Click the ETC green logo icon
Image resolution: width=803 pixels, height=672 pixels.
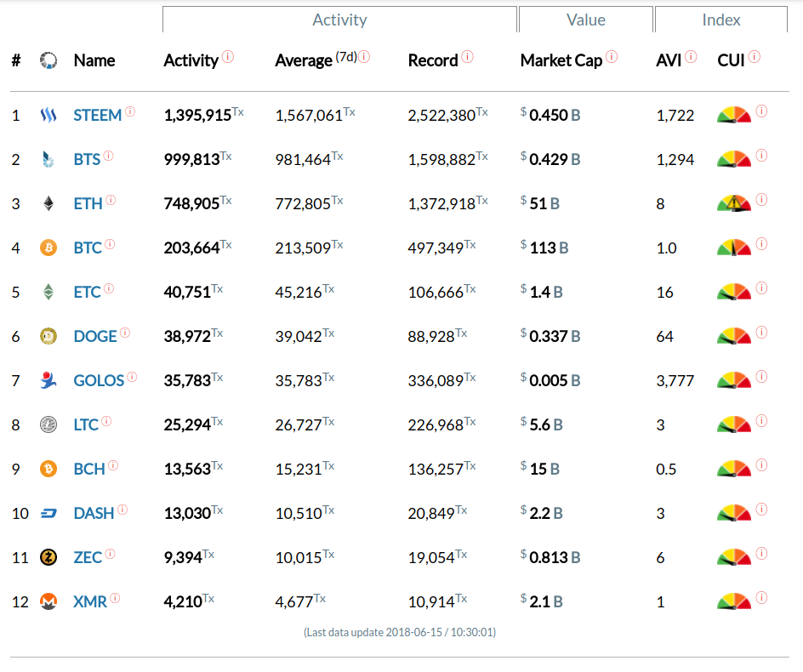[48, 292]
